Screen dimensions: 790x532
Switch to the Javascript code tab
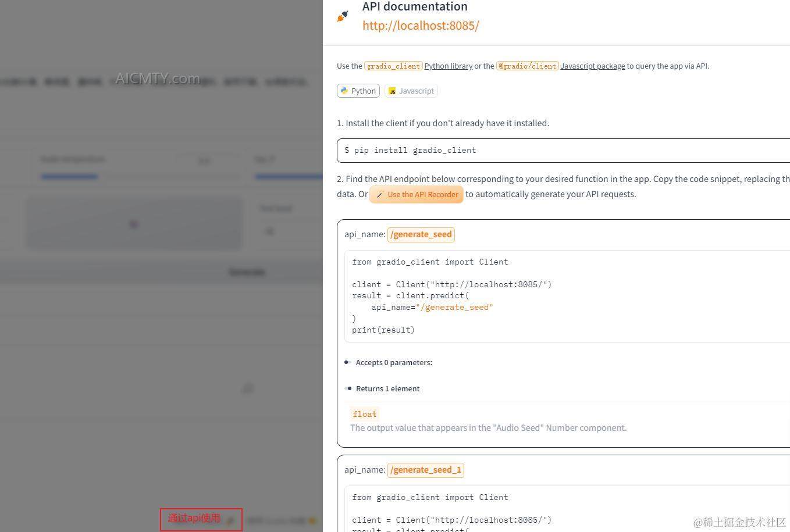pos(411,91)
